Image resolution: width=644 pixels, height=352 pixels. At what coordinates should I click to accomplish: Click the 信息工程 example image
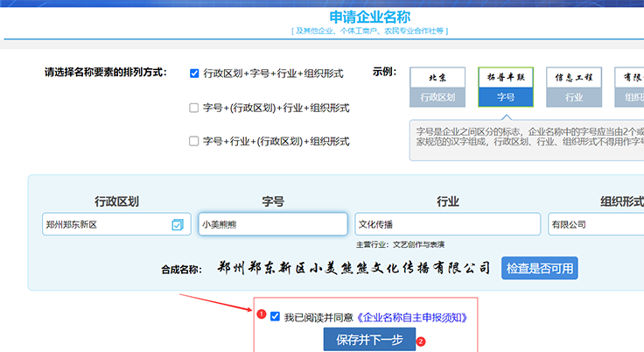tap(574, 78)
